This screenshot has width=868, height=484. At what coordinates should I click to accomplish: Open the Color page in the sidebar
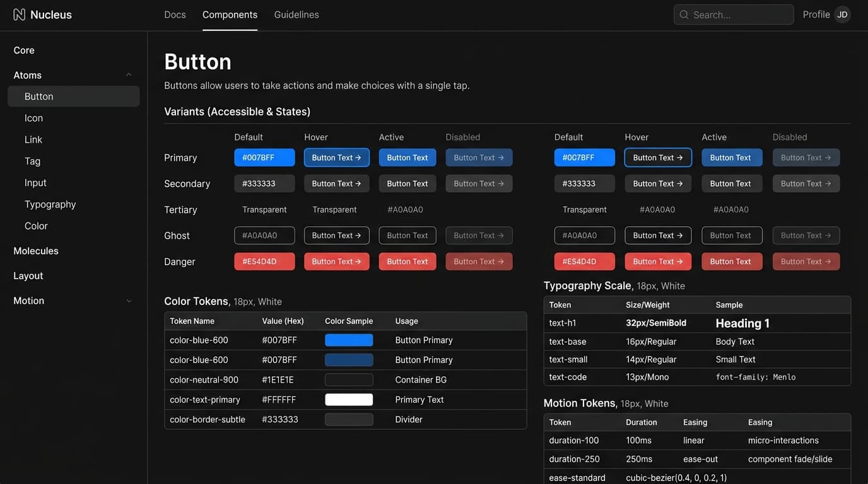[36, 226]
